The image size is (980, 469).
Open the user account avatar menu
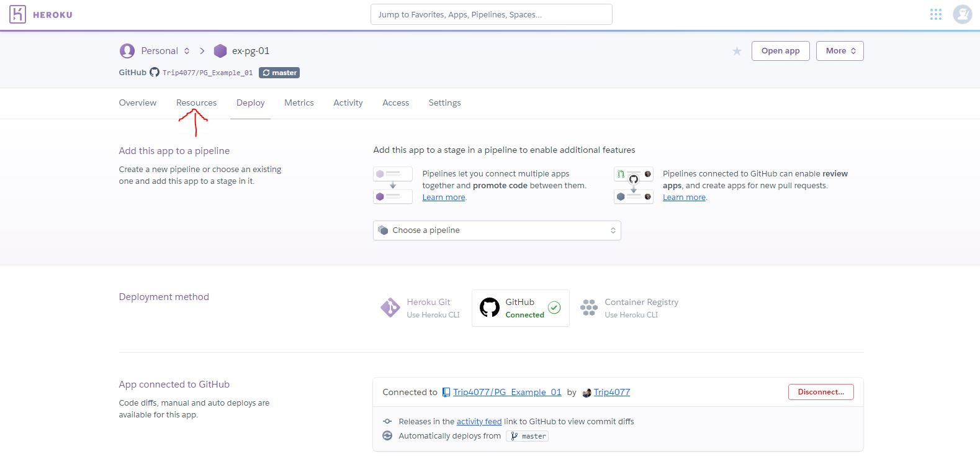(x=963, y=14)
